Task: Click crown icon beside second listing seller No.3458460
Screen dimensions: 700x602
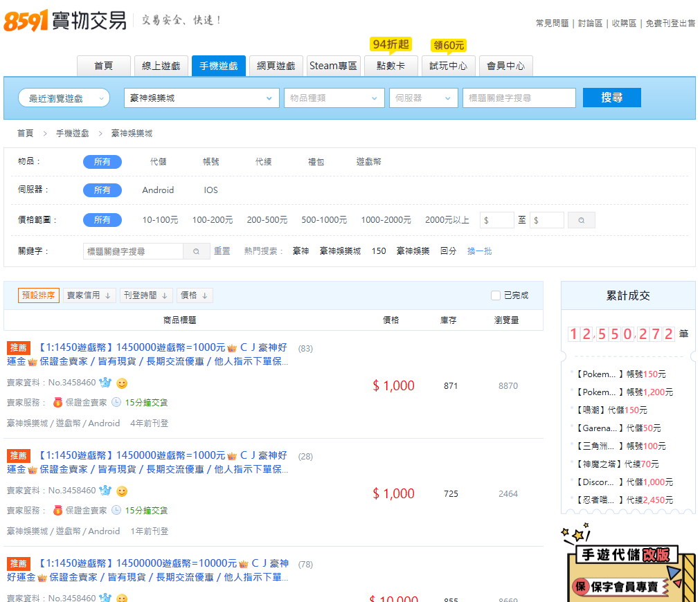Action: click(105, 491)
